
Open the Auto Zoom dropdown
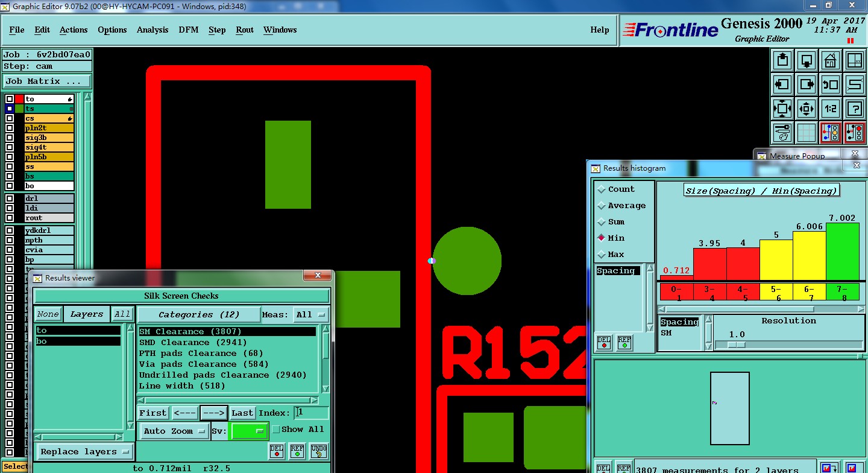point(174,431)
